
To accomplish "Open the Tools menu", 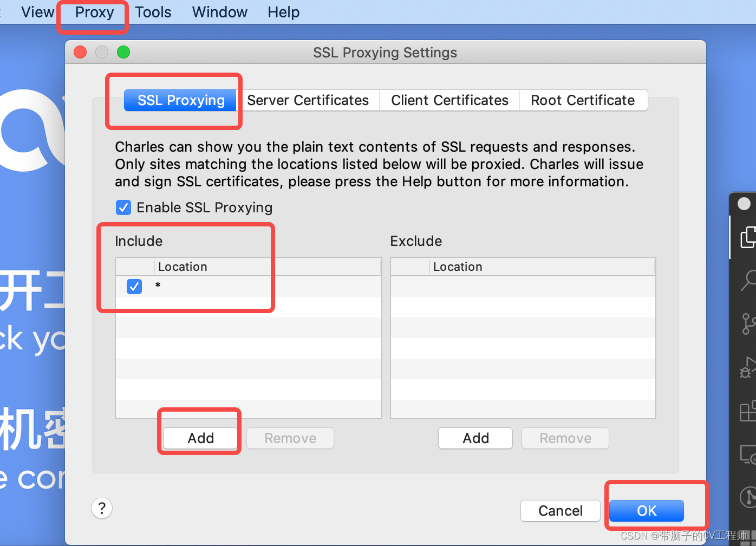I will point(153,12).
